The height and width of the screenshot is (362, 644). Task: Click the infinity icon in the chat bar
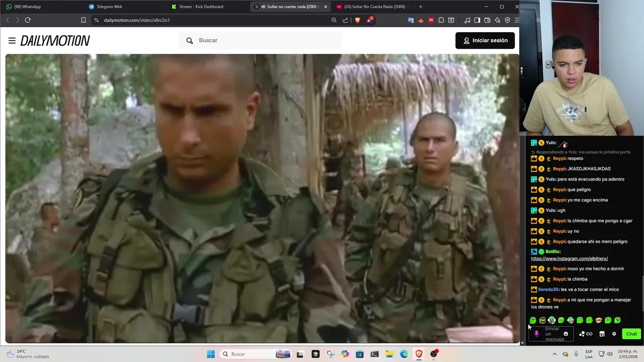pos(589,334)
